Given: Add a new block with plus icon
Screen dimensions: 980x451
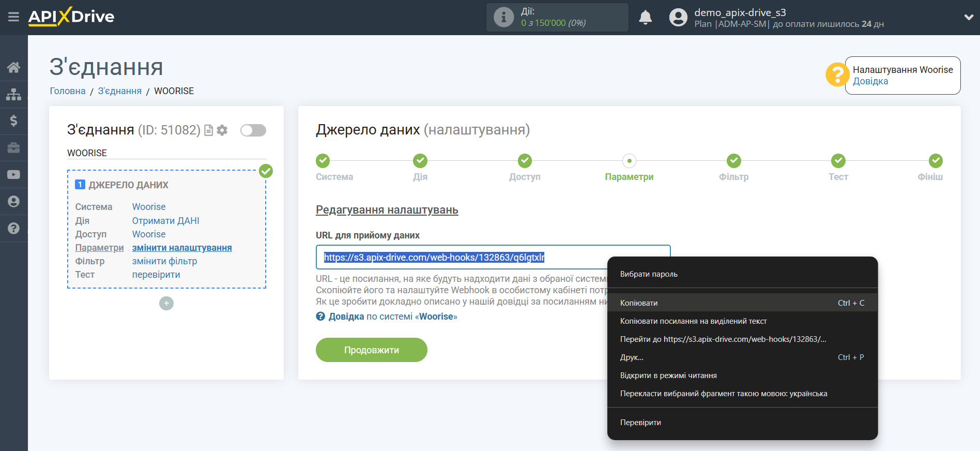Looking at the screenshot, I should point(166,304).
